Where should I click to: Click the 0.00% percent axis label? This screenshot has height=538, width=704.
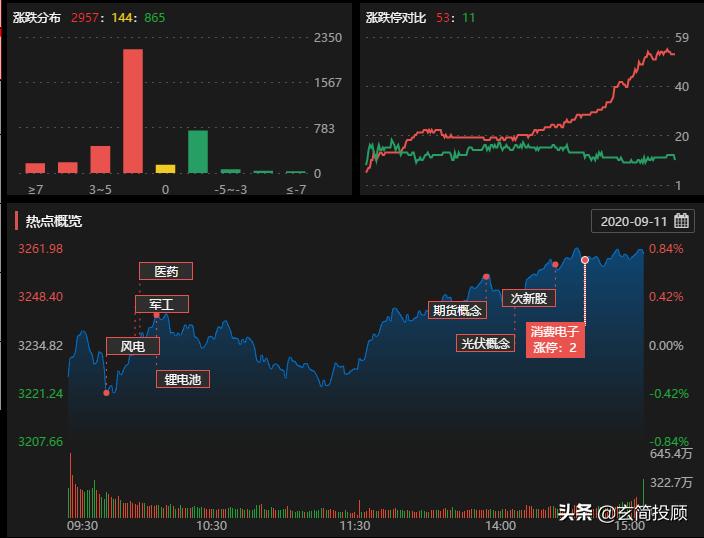(x=666, y=346)
